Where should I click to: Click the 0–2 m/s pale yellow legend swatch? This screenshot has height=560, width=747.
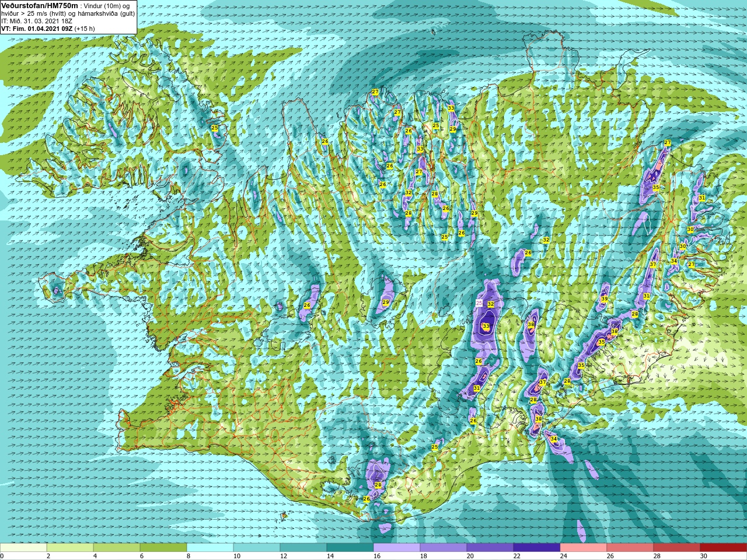coord(23,548)
